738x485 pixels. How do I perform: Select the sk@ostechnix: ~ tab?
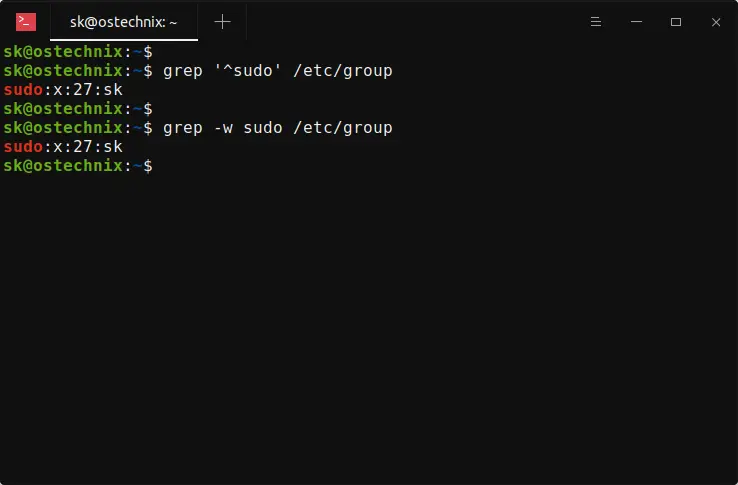tap(124, 21)
